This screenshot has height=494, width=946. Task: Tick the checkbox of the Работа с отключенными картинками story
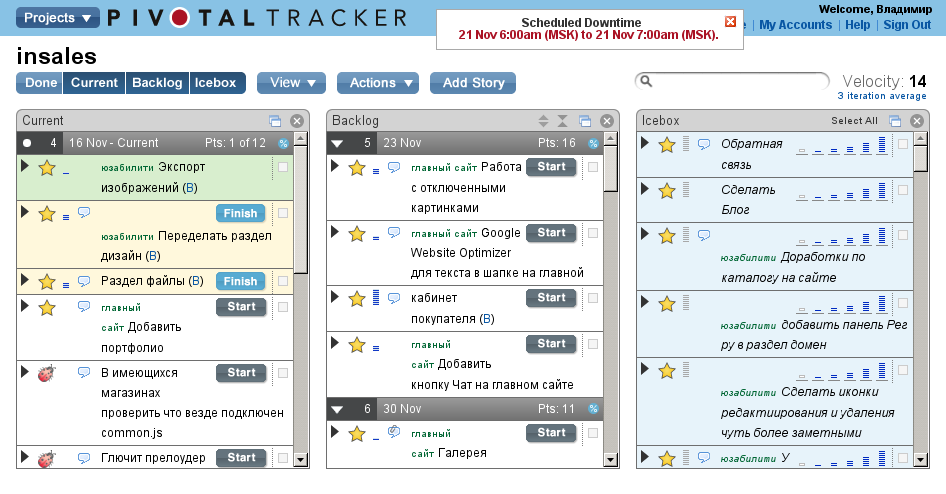click(593, 167)
